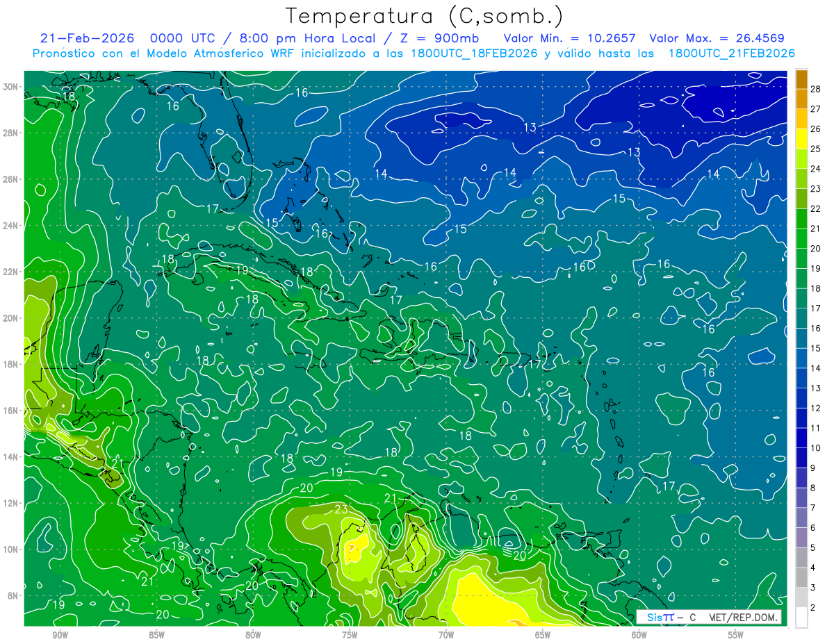Click the colorbar legend label '25'
Image resolution: width=834 pixels, height=644 pixels.
[x=816, y=149]
